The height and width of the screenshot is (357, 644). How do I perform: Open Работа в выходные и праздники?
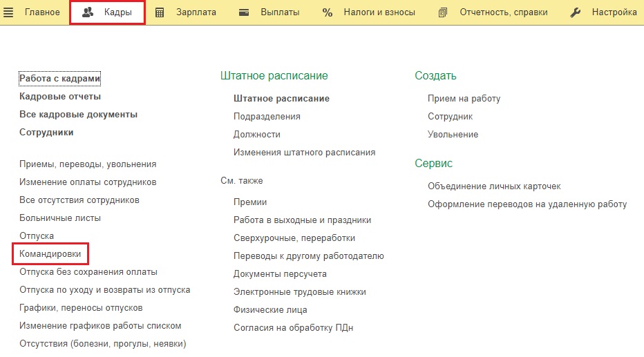(x=302, y=220)
